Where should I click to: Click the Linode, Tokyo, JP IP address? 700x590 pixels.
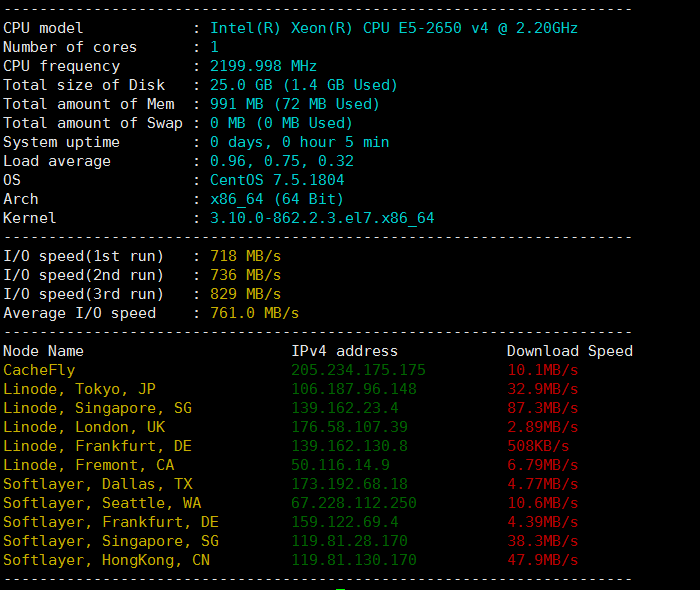(x=353, y=389)
